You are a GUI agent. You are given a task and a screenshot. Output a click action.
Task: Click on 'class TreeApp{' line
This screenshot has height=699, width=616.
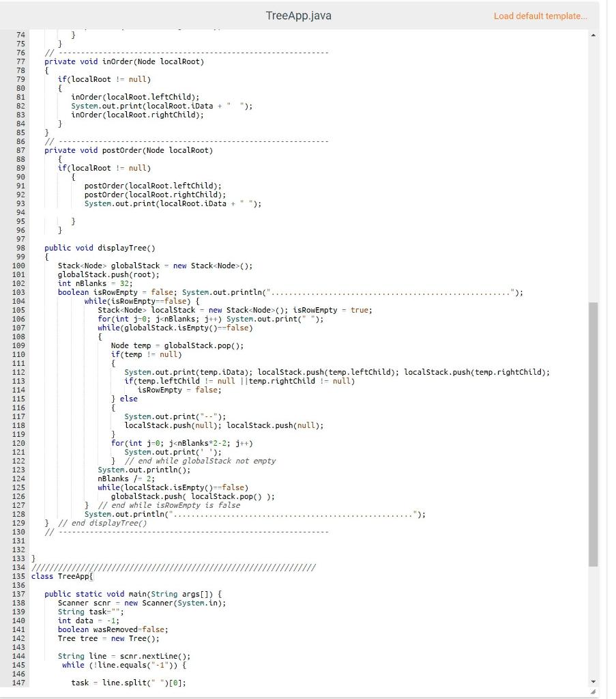pos(62,576)
